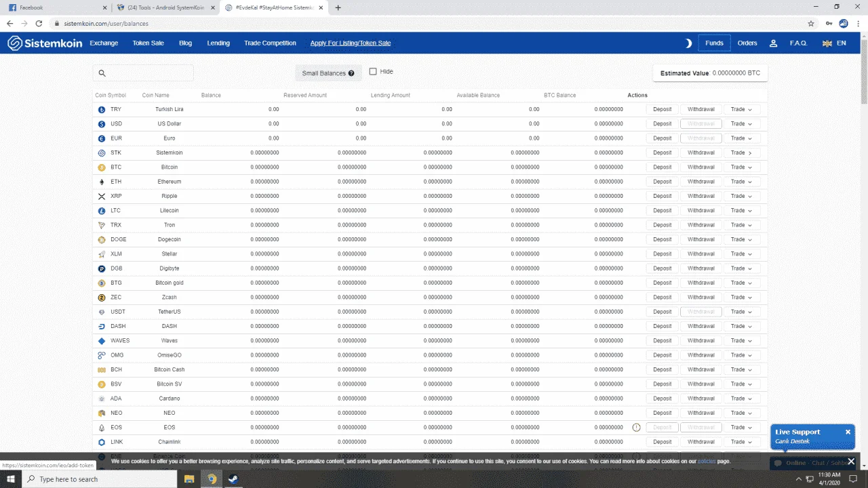The width and height of the screenshot is (868, 488).
Task: Click the ETH Ethereum coin icon
Action: coord(102,182)
